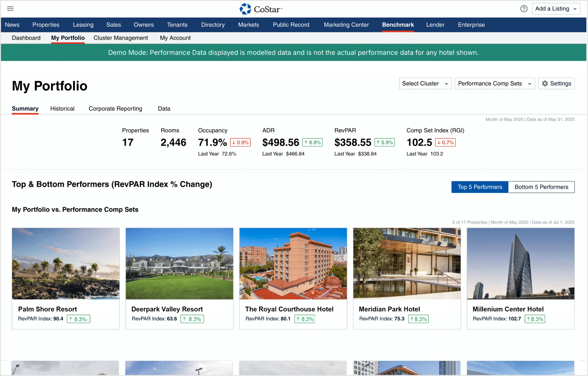Select the Deerpark Valley Resort photo

click(x=179, y=264)
